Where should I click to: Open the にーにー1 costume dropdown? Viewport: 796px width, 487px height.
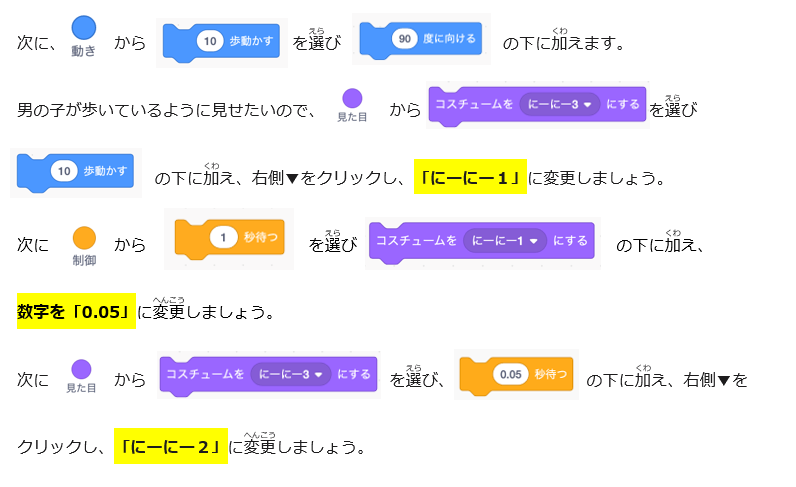507,241
